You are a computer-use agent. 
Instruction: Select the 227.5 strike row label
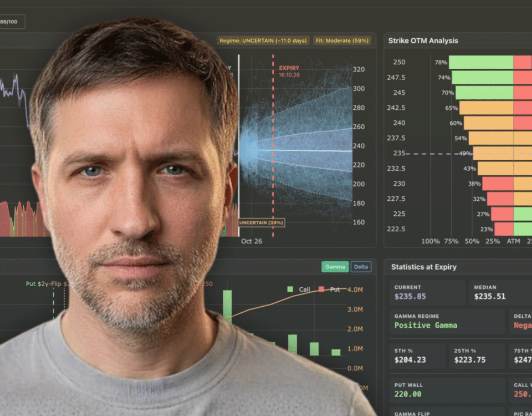point(396,199)
